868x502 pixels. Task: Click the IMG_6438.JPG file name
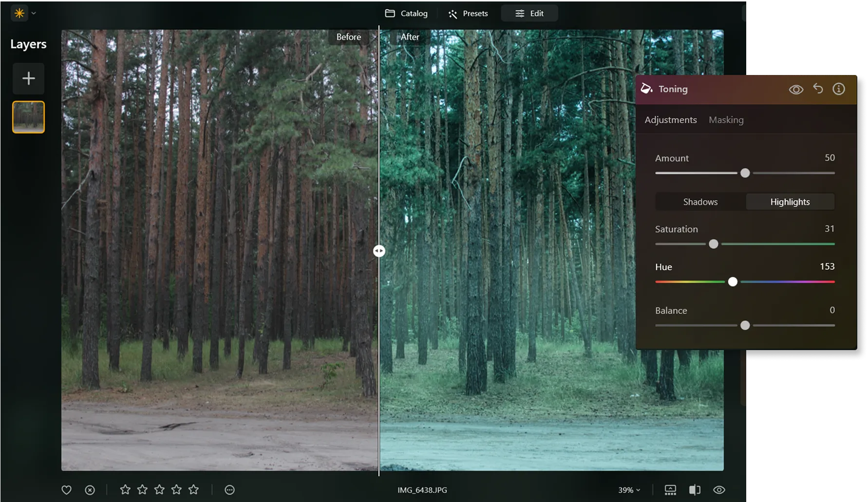[422, 490]
